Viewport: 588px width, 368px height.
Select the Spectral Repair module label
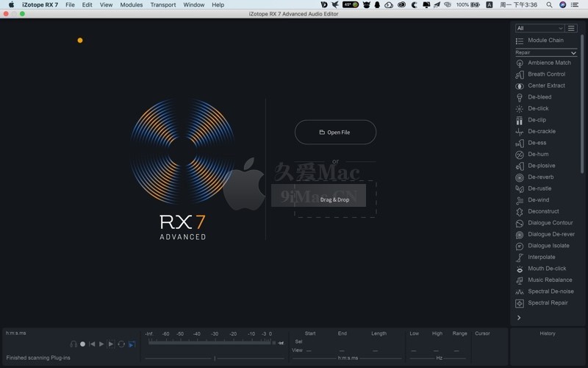point(548,302)
